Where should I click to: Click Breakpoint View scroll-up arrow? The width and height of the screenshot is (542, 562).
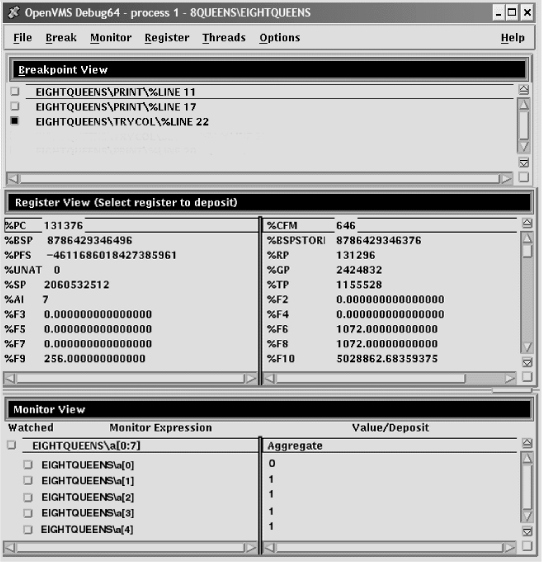point(524,105)
